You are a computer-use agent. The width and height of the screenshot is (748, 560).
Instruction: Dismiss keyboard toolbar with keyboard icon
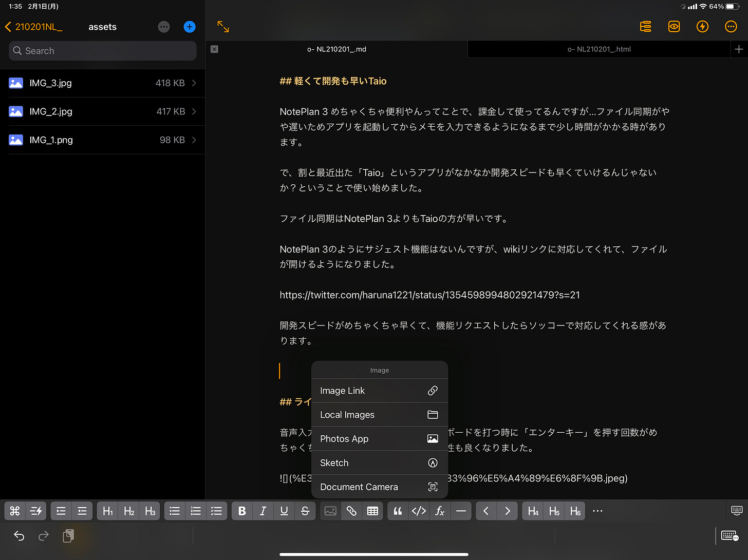(737, 510)
